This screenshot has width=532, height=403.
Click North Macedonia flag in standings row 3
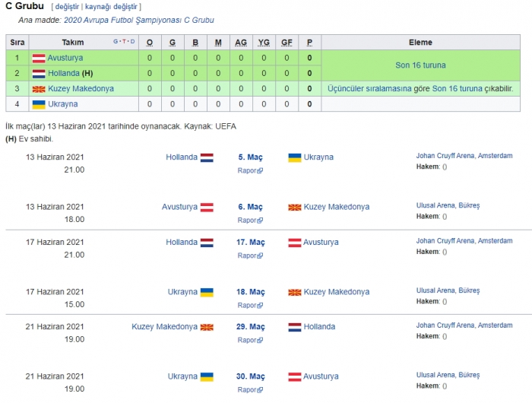point(38,88)
